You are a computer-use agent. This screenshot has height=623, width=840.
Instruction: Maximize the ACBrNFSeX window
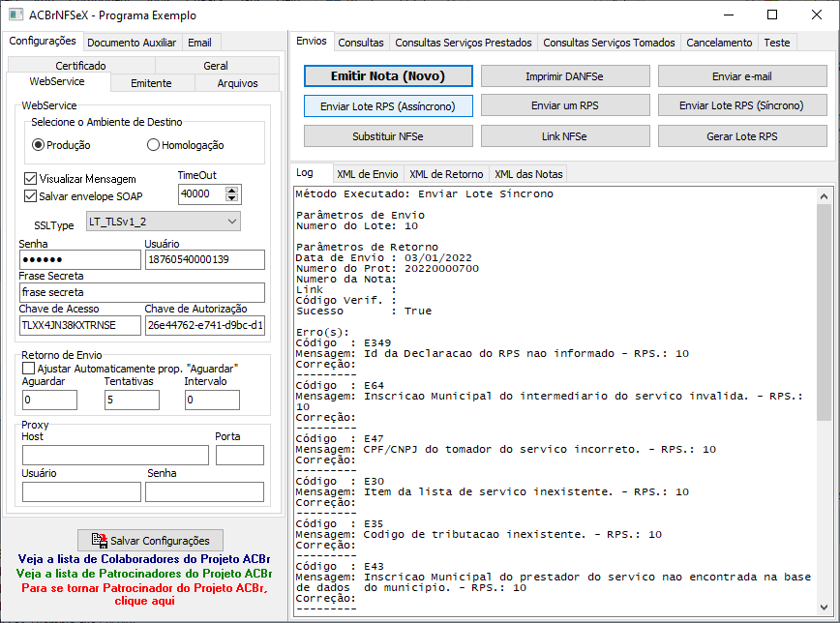(772, 15)
